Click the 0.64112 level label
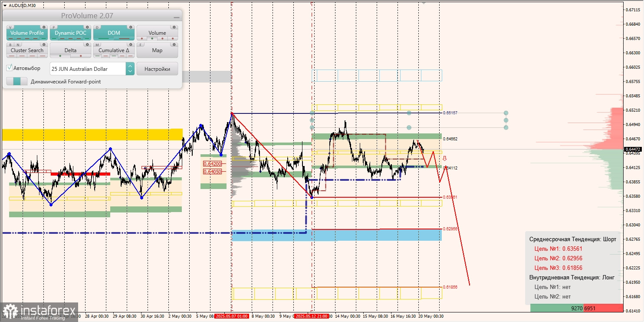644x322 pixels. [x=450, y=168]
